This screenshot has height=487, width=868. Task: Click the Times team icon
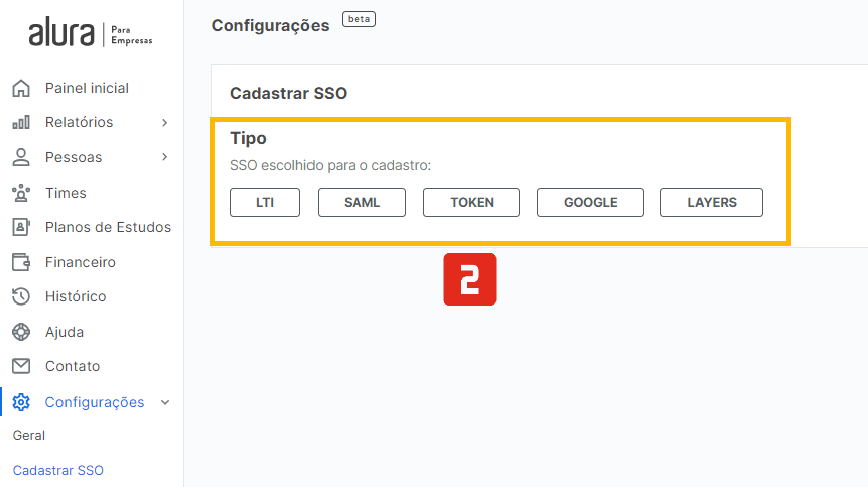point(21,193)
